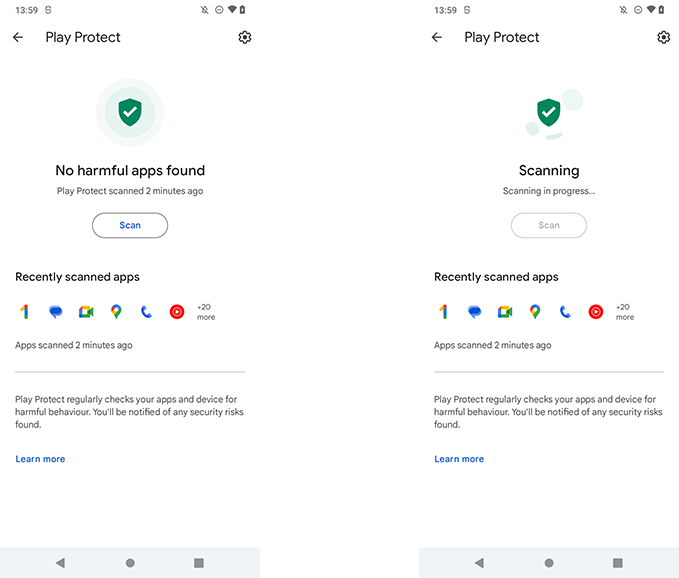Viewport: 679px width, 578px height.
Task: Open settings gear on the Scanning screen
Action: click(x=663, y=37)
